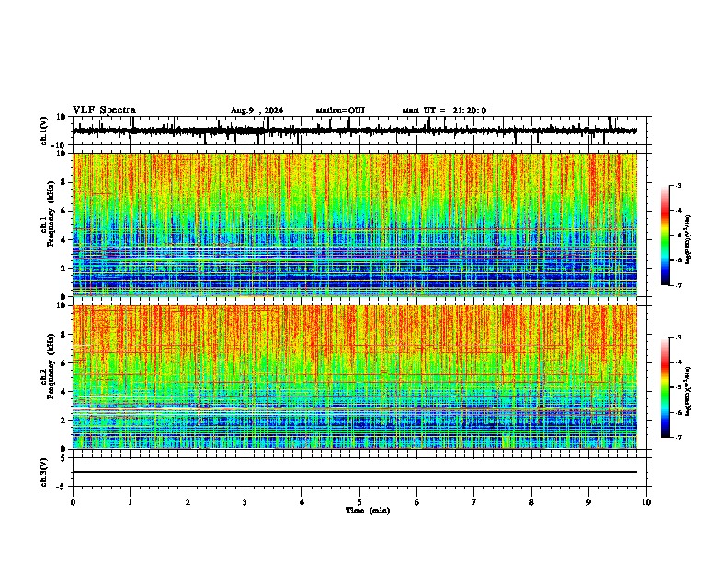
Task: Click the "Time (min)" axis label
Action: click(x=368, y=511)
